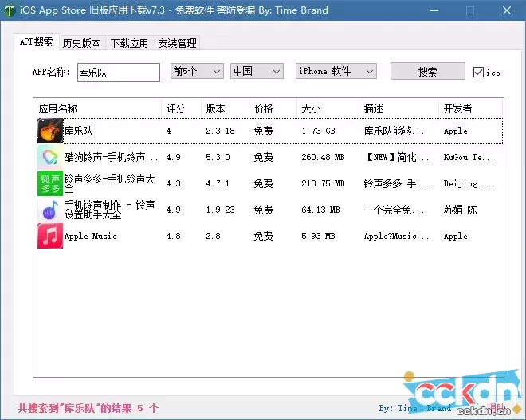Open the 下载应用 tab
526x420 pixels.
tap(129, 43)
